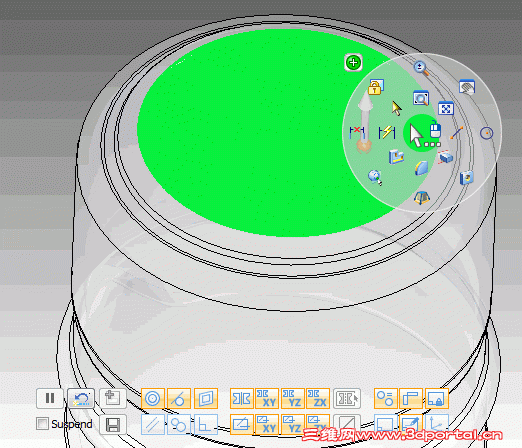Toggle symmetric ZX plane rule in top row
The width and height of the screenshot is (522, 448).
point(318,398)
